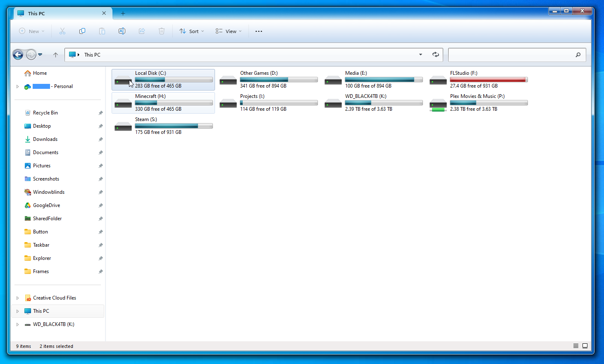Refresh the address bar view
This screenshot has height=364, width=604.
click(436, 55)
